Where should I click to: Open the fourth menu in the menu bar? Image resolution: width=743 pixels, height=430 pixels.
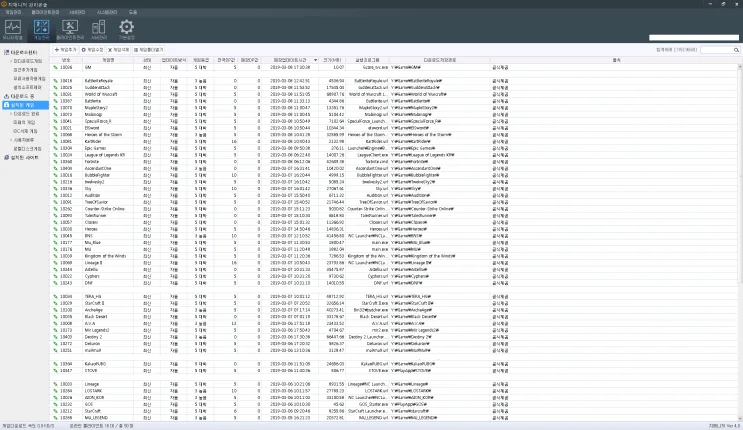[x=107, y=12]
